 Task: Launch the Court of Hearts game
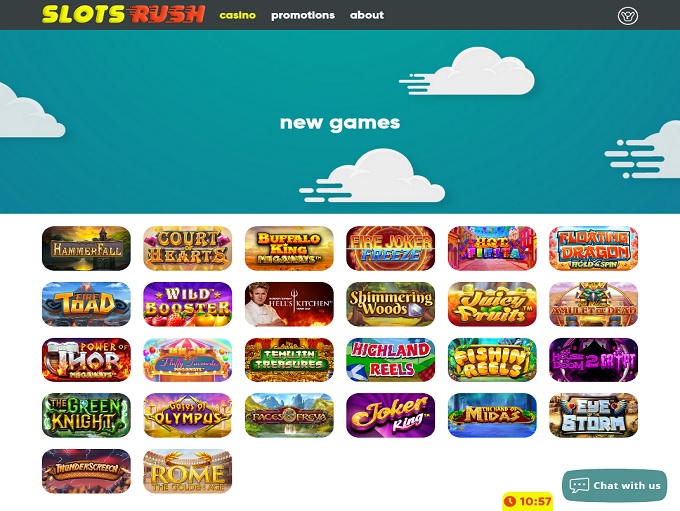188,248
